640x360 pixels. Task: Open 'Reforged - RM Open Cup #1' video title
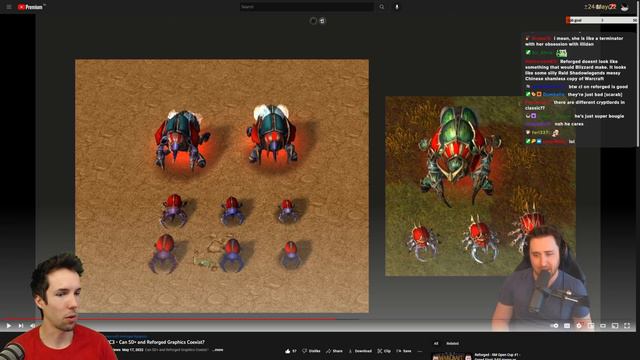(497, 355)
